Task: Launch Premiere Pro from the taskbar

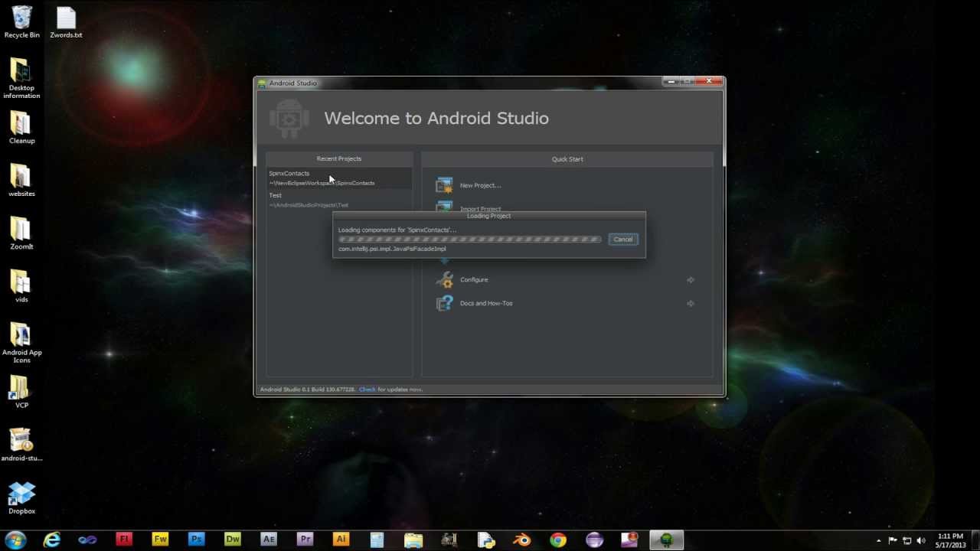Action: point(305,540)
